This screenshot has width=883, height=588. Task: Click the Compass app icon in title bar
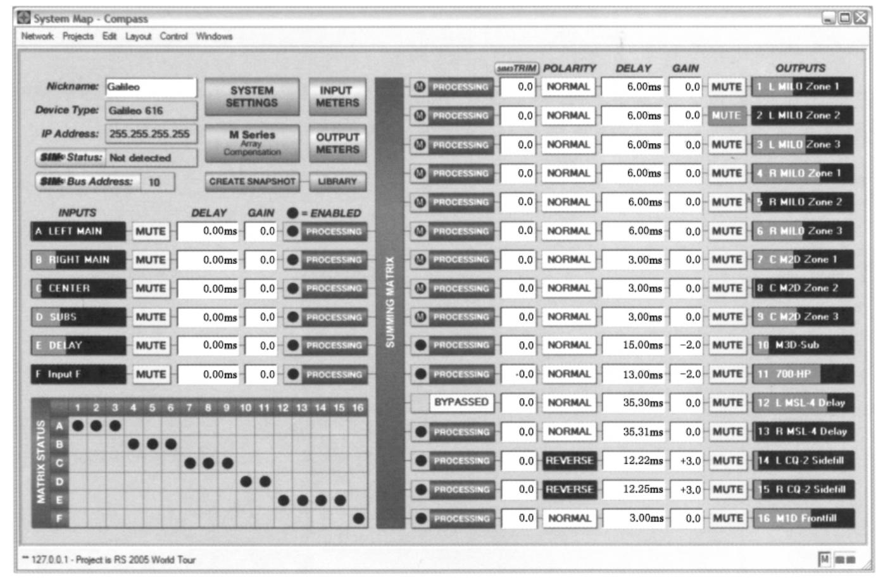tap(24, 18)
